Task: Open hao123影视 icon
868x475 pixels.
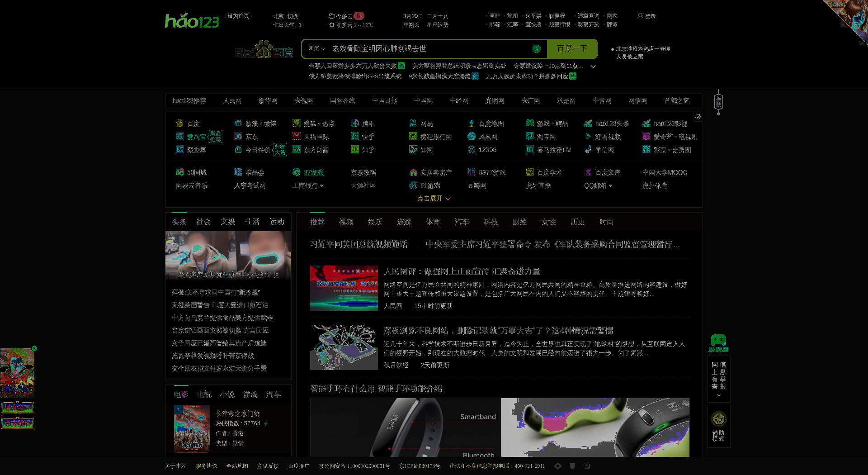Action: (x=646, y=123)
